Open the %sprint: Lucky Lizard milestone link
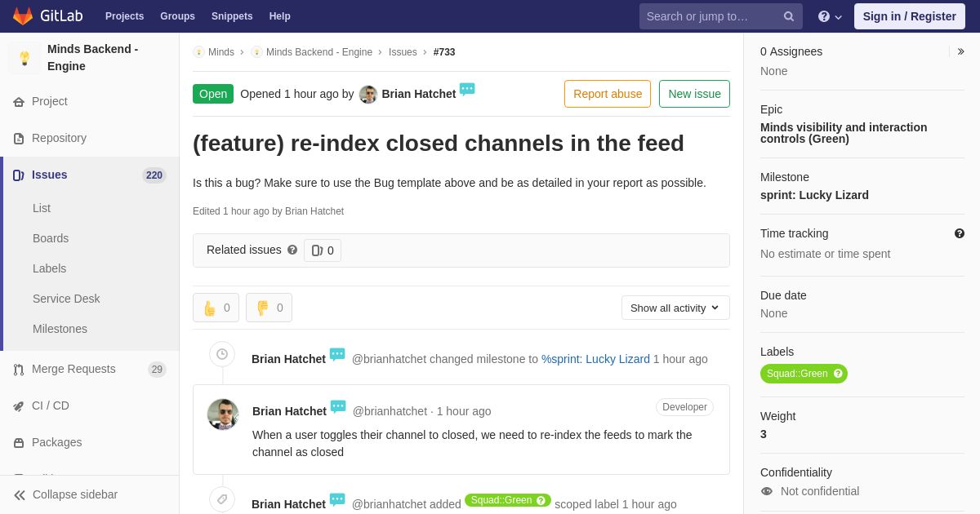 tap(595, 359)
